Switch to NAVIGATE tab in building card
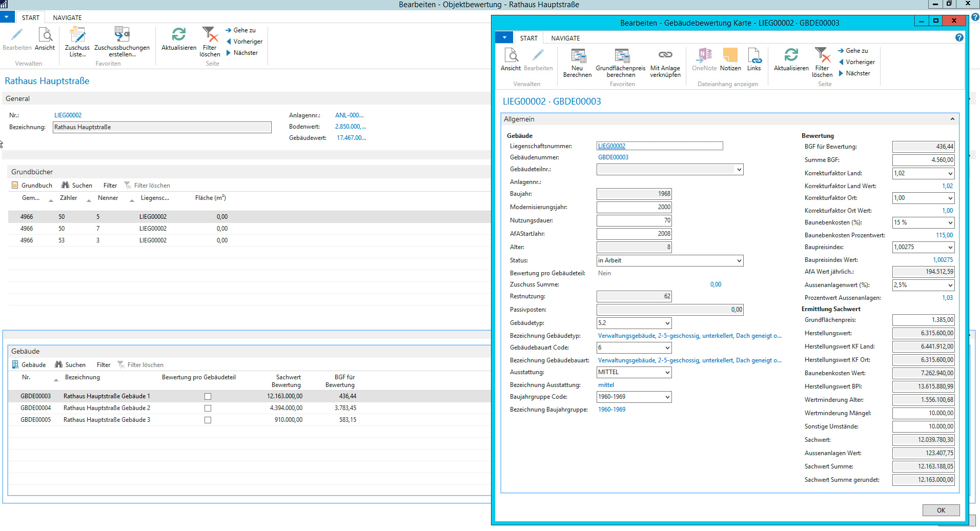This screenshot has height=531, width=980. click(565, 38)
